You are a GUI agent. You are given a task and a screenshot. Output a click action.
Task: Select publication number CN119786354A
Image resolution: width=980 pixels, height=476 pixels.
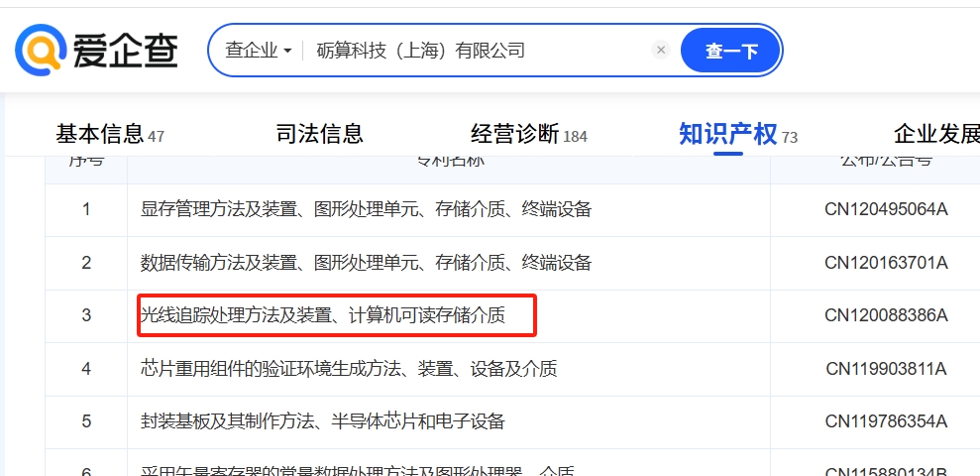[886, 421]
